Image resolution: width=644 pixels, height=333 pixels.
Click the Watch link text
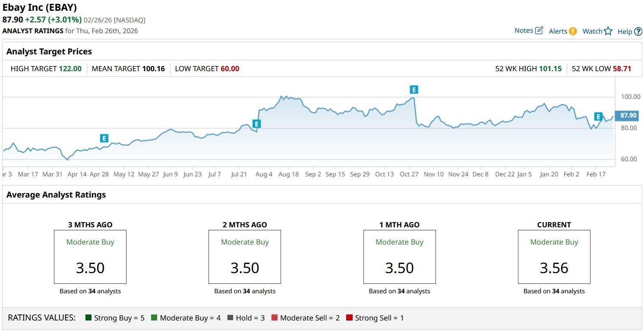point(592,31)
